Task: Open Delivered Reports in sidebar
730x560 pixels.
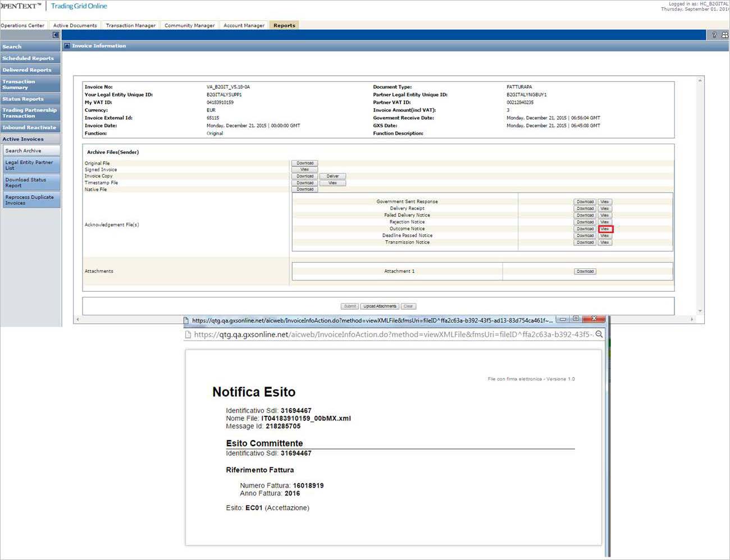Action: point(30,70)
